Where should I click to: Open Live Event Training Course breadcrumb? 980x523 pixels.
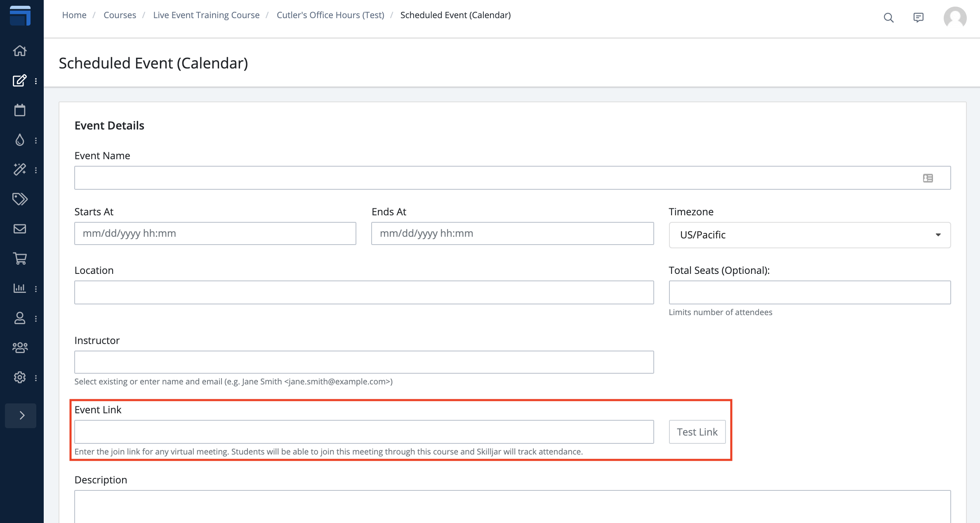click(206, 15)
